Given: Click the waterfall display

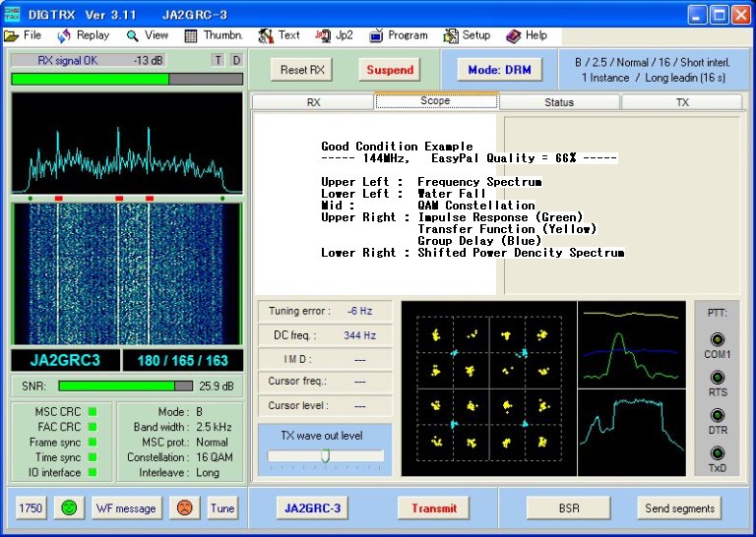Looking at the screenshot, I should pos(127,273).
